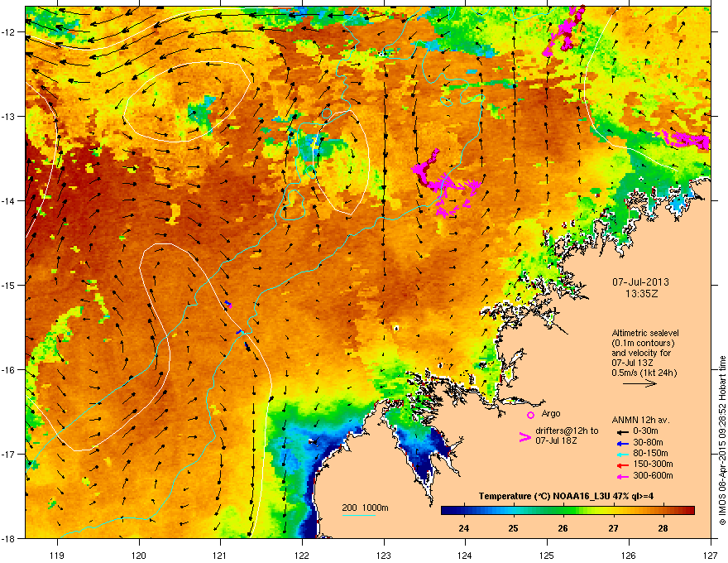
Task: Click the cyan 80-150m arrow legend symbol
Action: click(x=621, y=455)
